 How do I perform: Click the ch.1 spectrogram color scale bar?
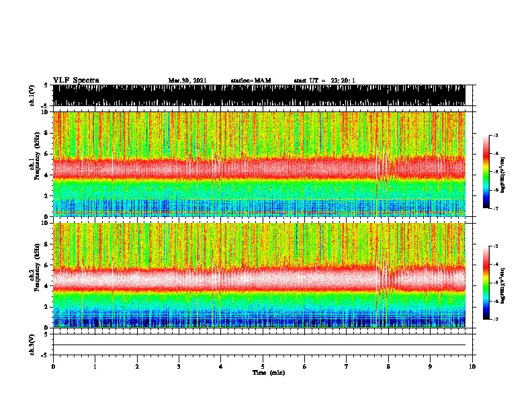(x=486, y=172)
